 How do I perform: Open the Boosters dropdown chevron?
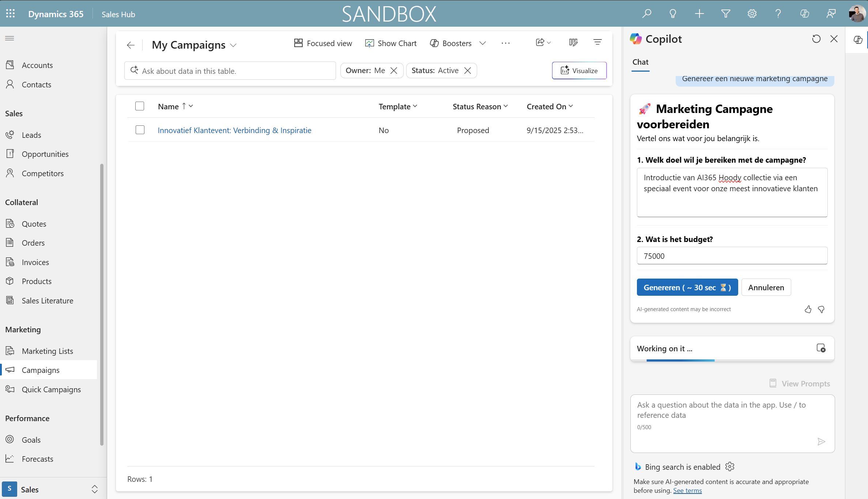pyautogui.click(x=483, y=43)
